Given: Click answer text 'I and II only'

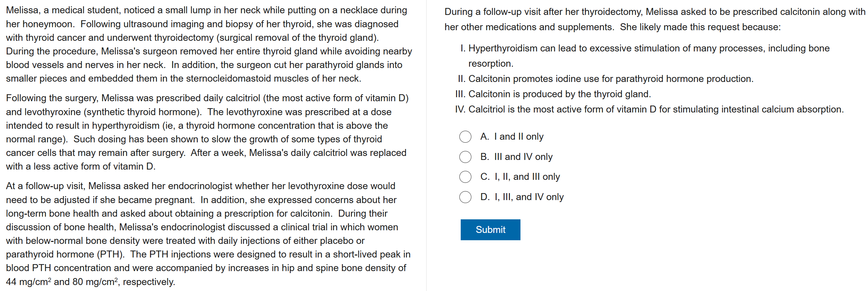Looking at the screenshot, I should (x=518, y=137).
